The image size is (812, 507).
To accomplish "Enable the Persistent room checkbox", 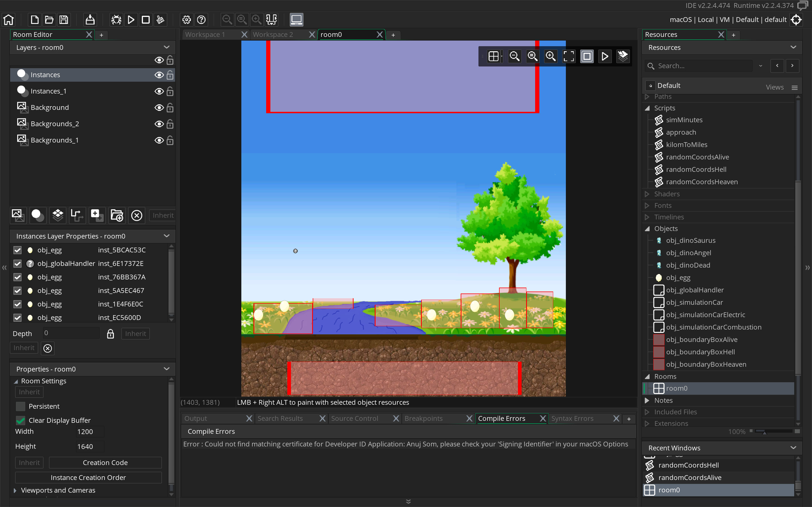I will [21, 406].
